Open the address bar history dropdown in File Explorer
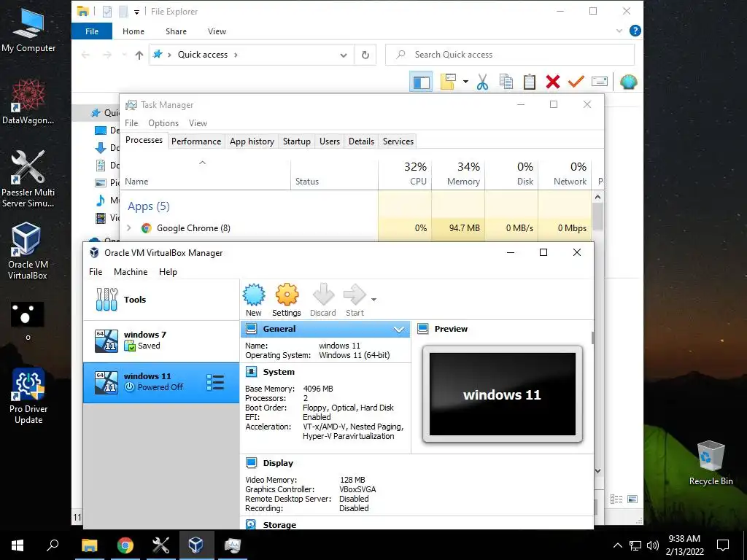 (344, 55)
